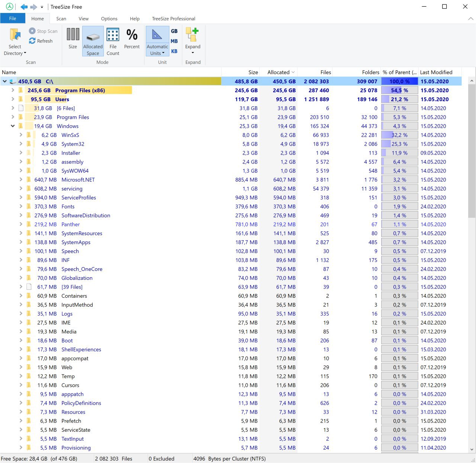
Task: Set display unit to MB
Action: [174, 41]
